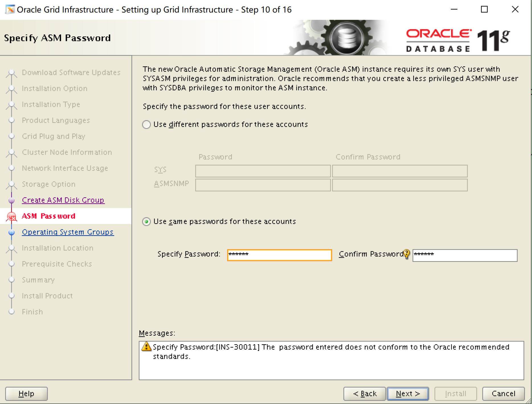Click the Finish step
532x404 pixels.
tap(32, 312)
